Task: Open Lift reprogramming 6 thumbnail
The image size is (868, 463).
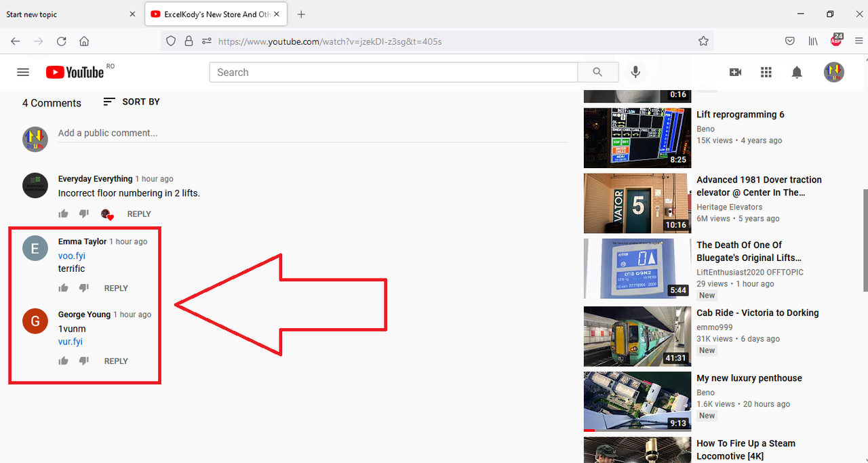Action: click(x=637, y=138)
